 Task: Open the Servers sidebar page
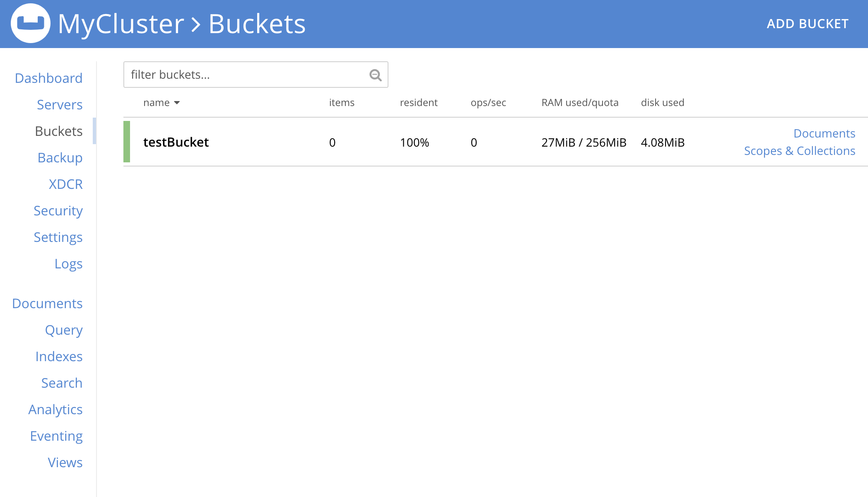[60, 104]
